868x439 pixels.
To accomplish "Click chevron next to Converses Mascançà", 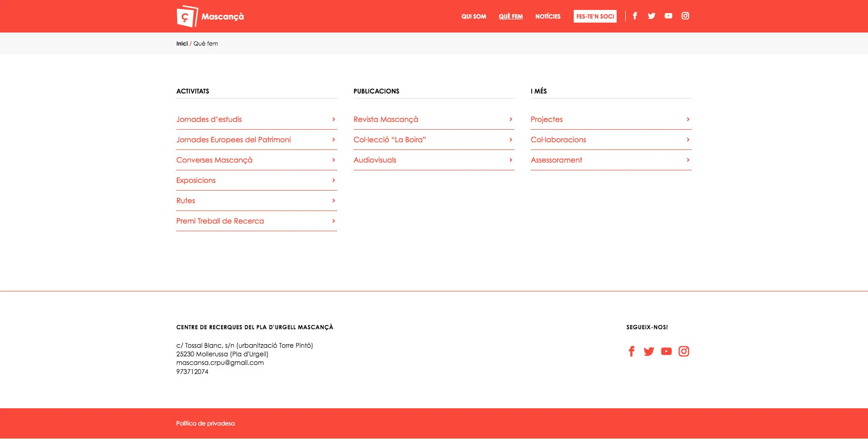I will tap(334, 160).
